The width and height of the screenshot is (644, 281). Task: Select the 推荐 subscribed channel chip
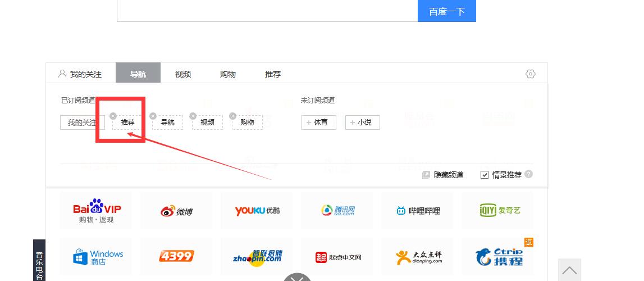(x=127, y=123)
